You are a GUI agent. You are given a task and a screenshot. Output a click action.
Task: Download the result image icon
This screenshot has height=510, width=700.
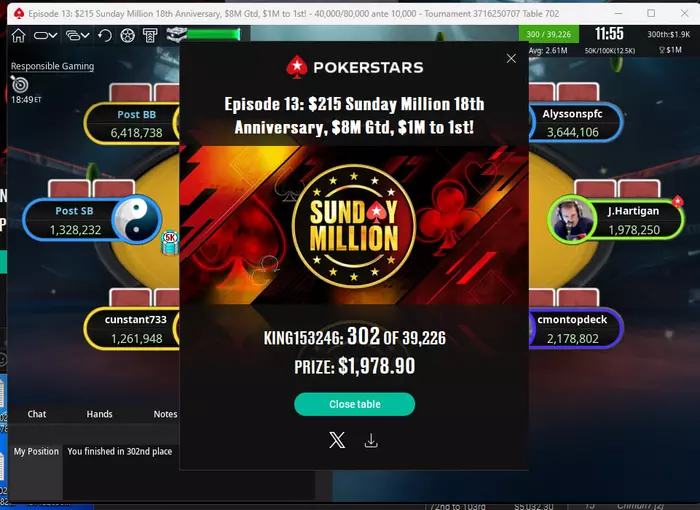click(371, 440)
